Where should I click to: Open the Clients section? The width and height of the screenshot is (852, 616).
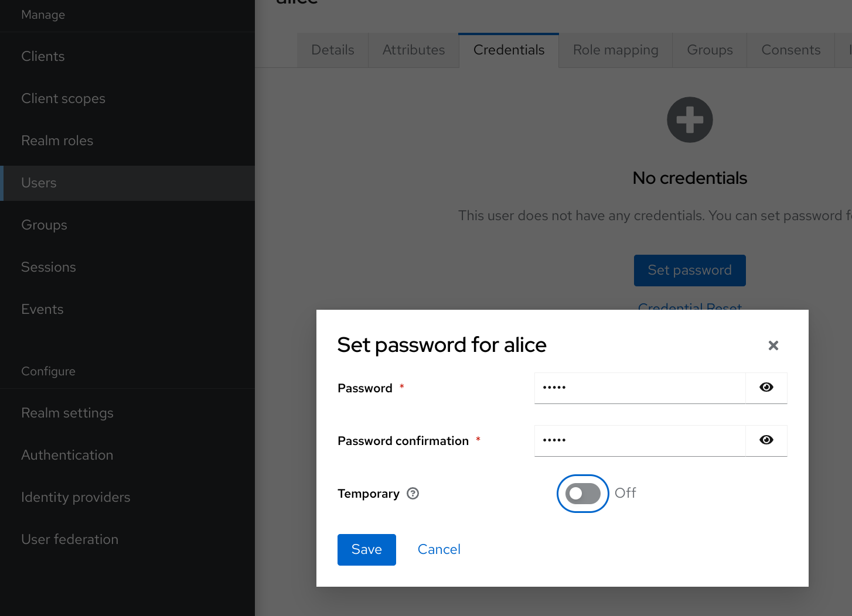tap(43, 56)
